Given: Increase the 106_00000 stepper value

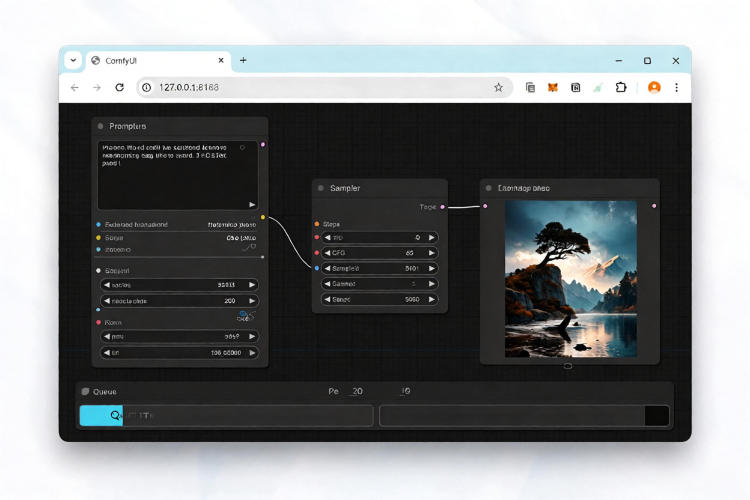Looking at the screenshot, I should 252,353.
